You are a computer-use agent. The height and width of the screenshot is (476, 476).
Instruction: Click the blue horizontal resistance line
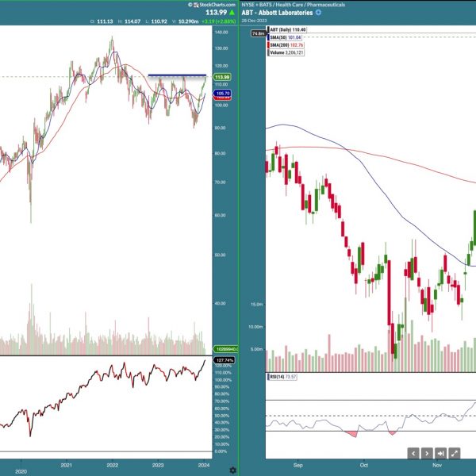pyautogui.click(x=177, y=75)
